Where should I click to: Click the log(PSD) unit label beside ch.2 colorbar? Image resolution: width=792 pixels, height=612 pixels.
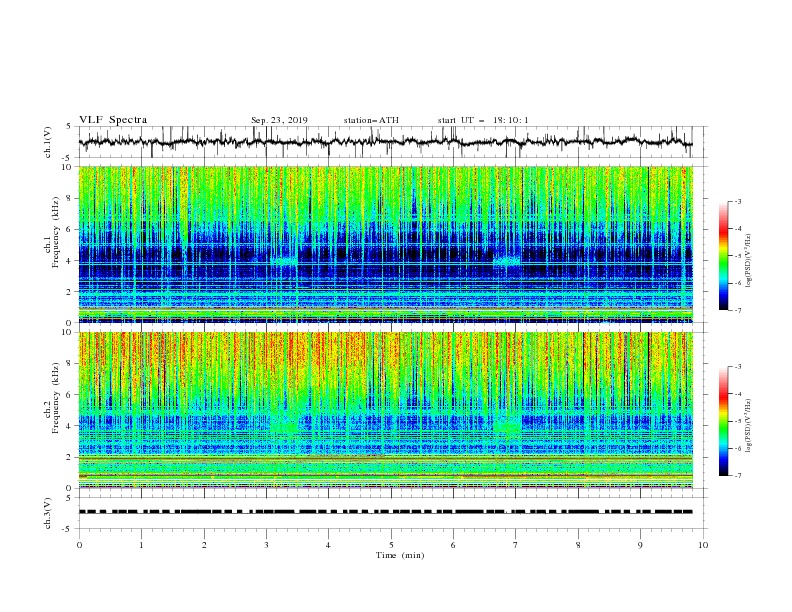[x=749, y=425]
